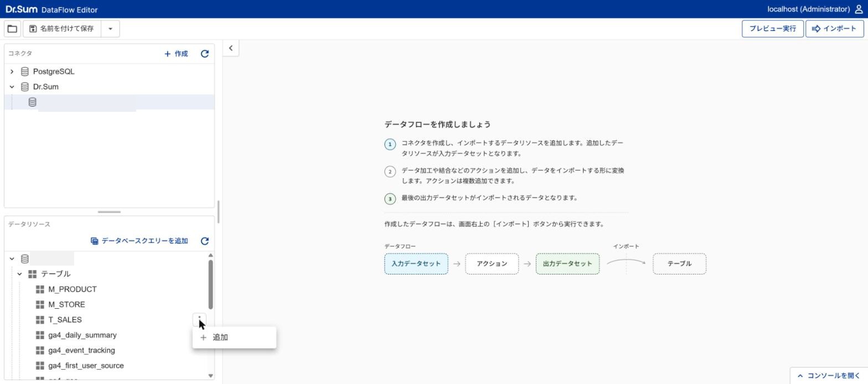Image resolution: width=868 pixels, height=384 pixels.
Task: Click the 出力データセット diagram box
Action: coord(567,264)
